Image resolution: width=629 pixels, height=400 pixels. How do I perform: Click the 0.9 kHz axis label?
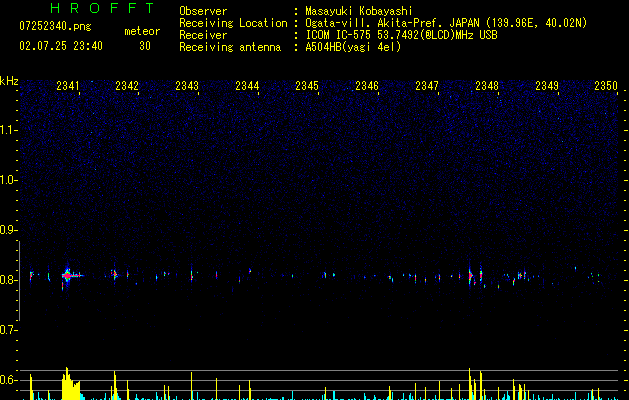8,230
